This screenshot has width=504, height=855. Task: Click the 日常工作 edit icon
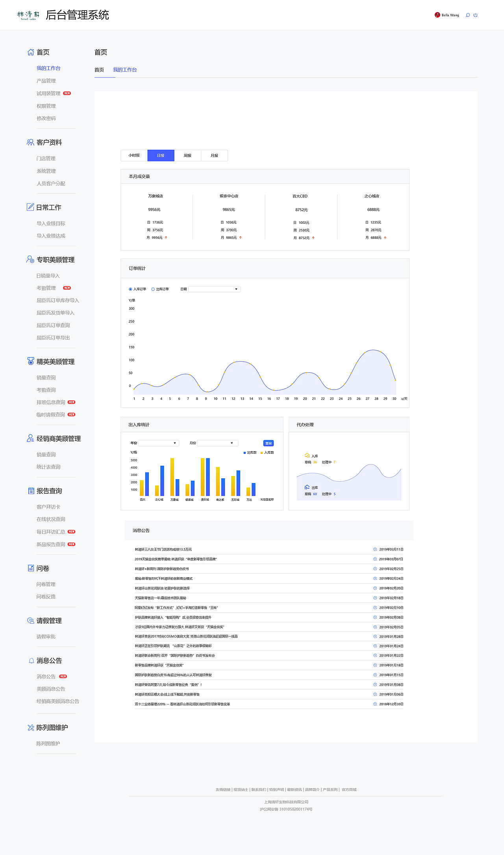tap(30, 207)
